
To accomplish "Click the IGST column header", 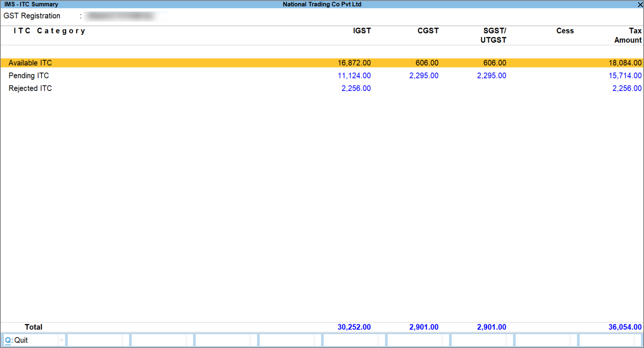I will click(x=362, y=31).
